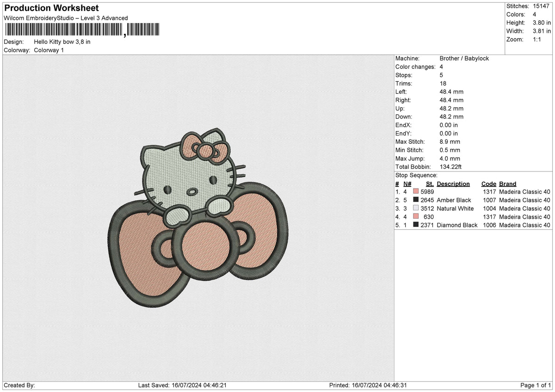Viewport: 555px width, 392px height.
Task: Click the height value 3.80 in
Action: 542,23
